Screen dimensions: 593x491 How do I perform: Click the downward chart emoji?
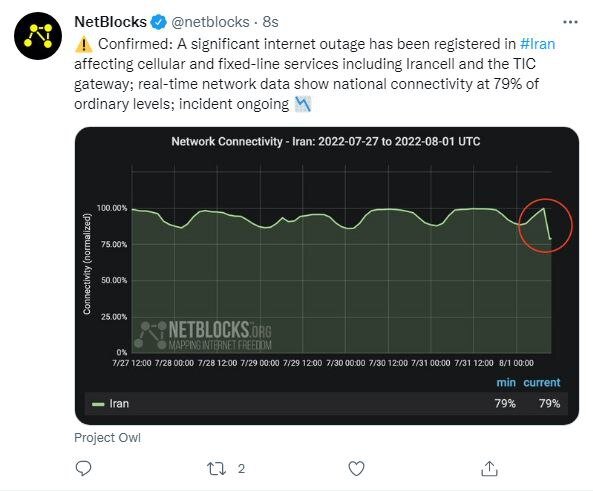(x=303, y=104)
